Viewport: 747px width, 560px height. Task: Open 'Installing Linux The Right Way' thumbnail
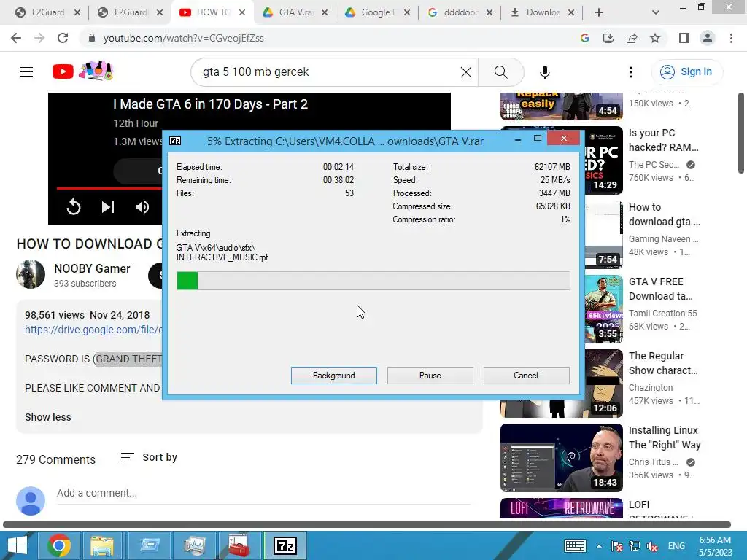(562, 458)
